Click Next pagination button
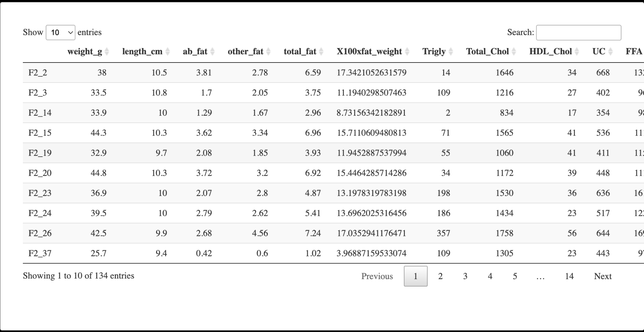 coord(603,276)
